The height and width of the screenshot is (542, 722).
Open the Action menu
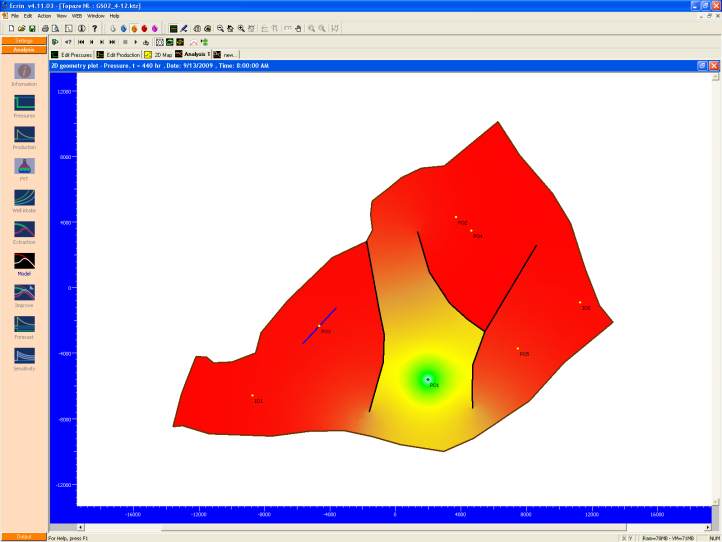coord(44,16)
